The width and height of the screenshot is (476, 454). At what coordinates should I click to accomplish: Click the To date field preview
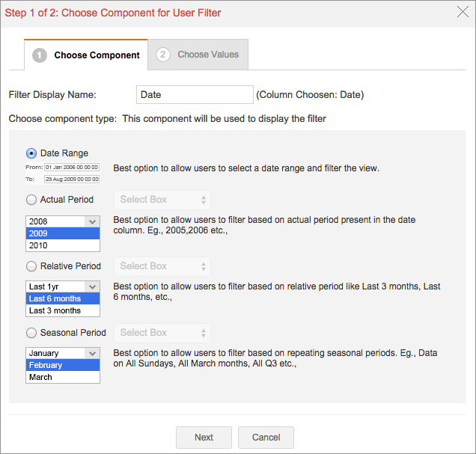click(72, 179)
